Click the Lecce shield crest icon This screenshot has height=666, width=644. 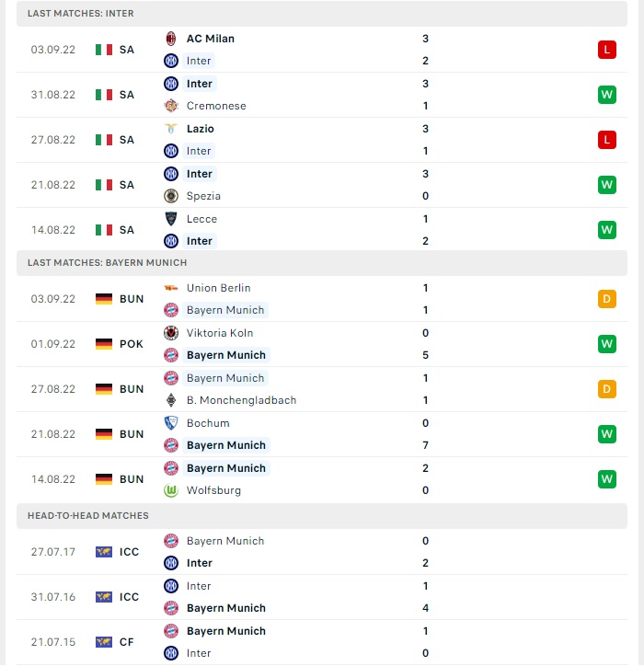tap(171, 219)
